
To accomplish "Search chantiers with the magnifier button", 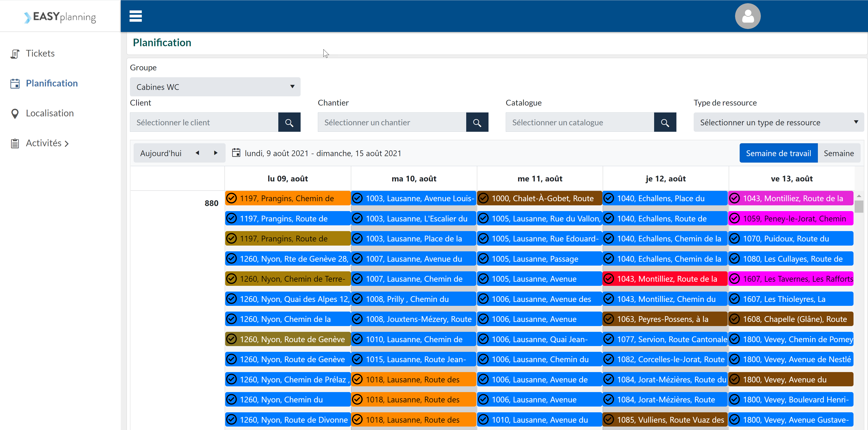I will [x=477, y=122].
